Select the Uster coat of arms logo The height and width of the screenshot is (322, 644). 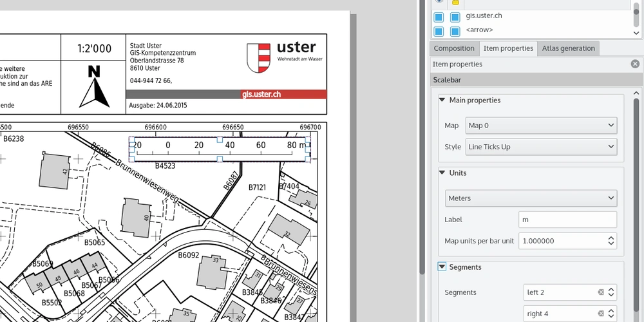coord(258,59)
